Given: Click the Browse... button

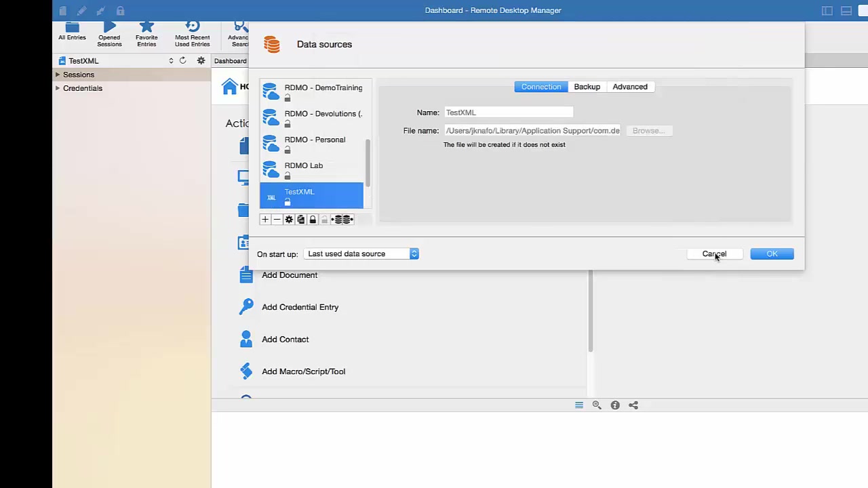Looking at the screenshot, I should point(649,131).
